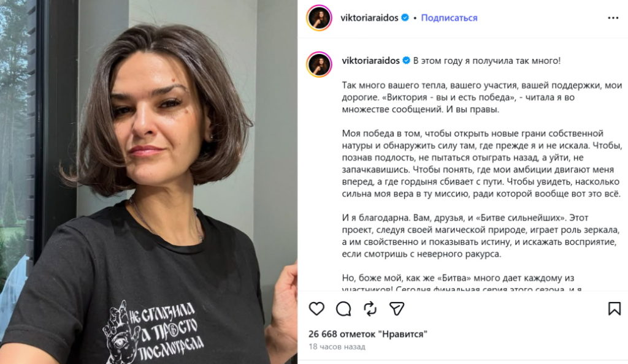628x364 pixels.
Task: Click caption opening line В этом году
Action: pos(486,61)
